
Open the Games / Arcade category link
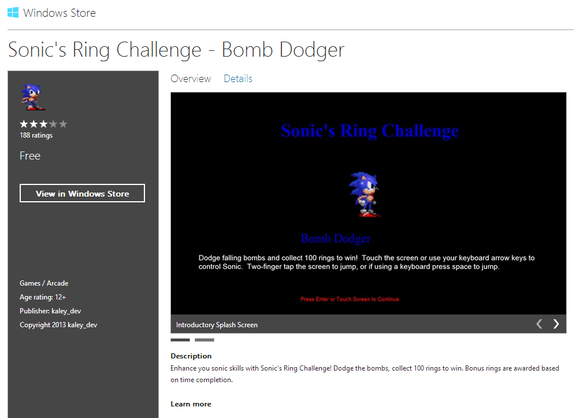44,283
